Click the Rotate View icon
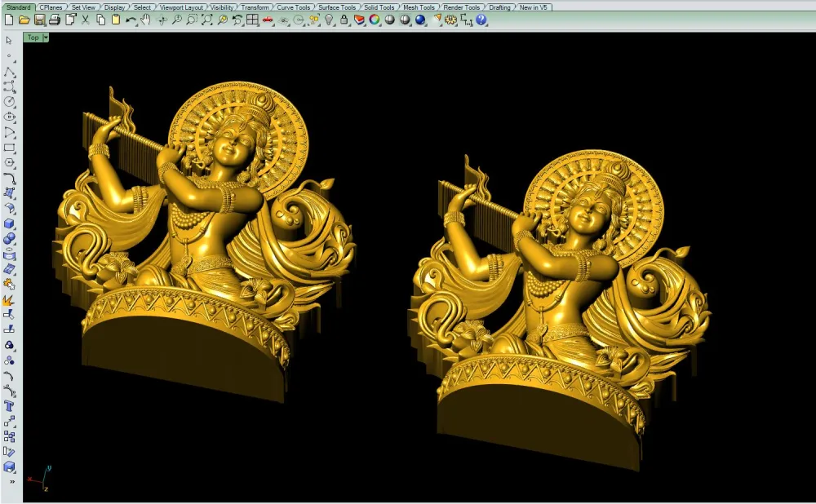This screenshot has width=816, height=504. coord(162,20)
